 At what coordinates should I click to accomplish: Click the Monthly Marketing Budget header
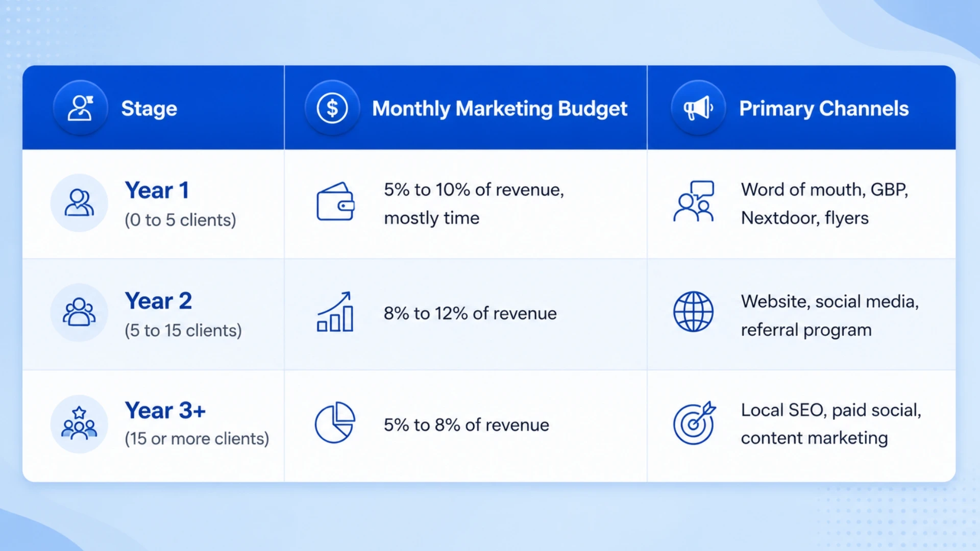point(500,108)
